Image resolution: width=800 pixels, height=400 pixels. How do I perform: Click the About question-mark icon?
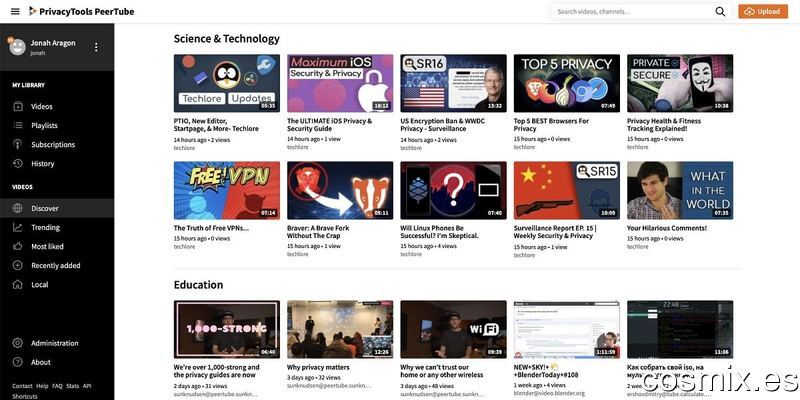[18, 362]
